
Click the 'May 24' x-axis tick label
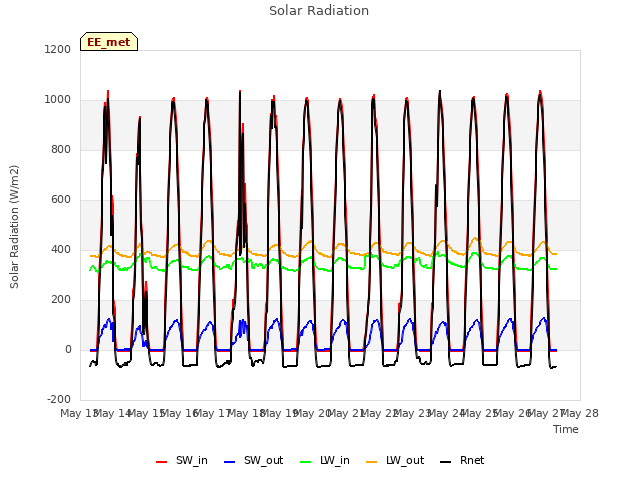[x=446, y=413]
